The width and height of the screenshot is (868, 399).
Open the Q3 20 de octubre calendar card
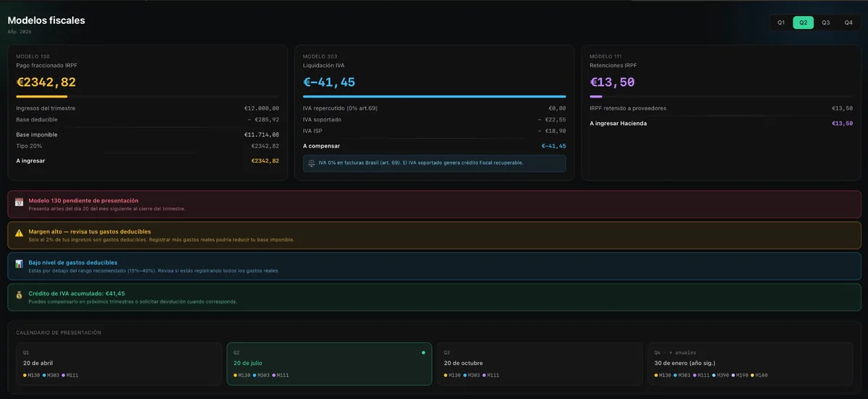(x=540, y=364)
